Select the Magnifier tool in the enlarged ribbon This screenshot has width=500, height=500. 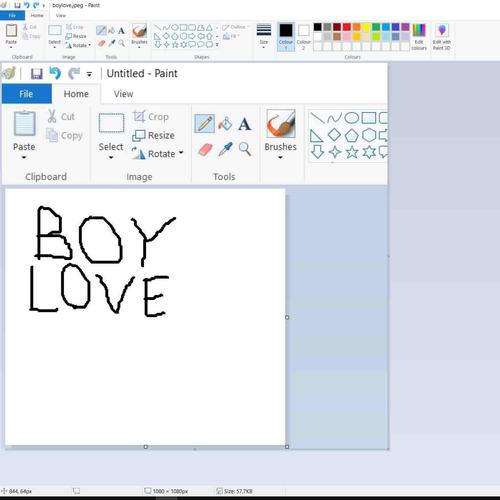coord(245,149)
